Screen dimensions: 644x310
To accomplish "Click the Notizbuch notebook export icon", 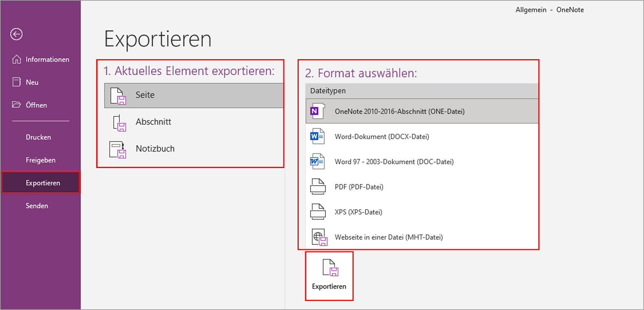I will click(x=118, y=150).
